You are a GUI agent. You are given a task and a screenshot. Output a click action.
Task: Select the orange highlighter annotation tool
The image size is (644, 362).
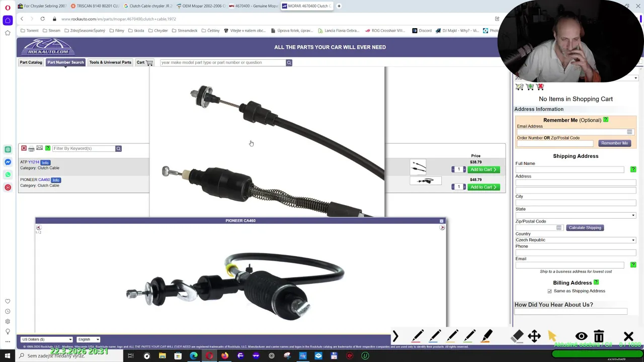coord(487,336)
